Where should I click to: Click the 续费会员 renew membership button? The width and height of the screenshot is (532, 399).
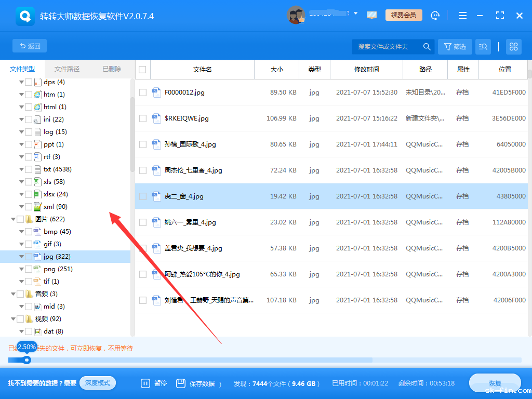[404, 15]
